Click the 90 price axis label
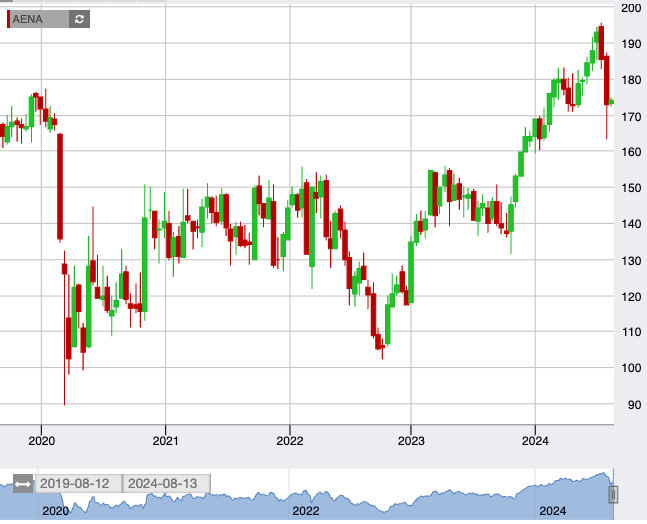 click(634, 405)
